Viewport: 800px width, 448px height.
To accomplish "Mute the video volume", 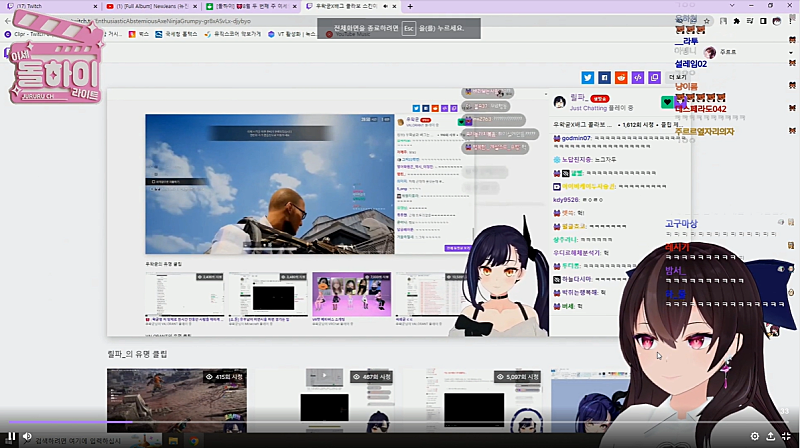I will pyautogui.click(x=28, y=436).
